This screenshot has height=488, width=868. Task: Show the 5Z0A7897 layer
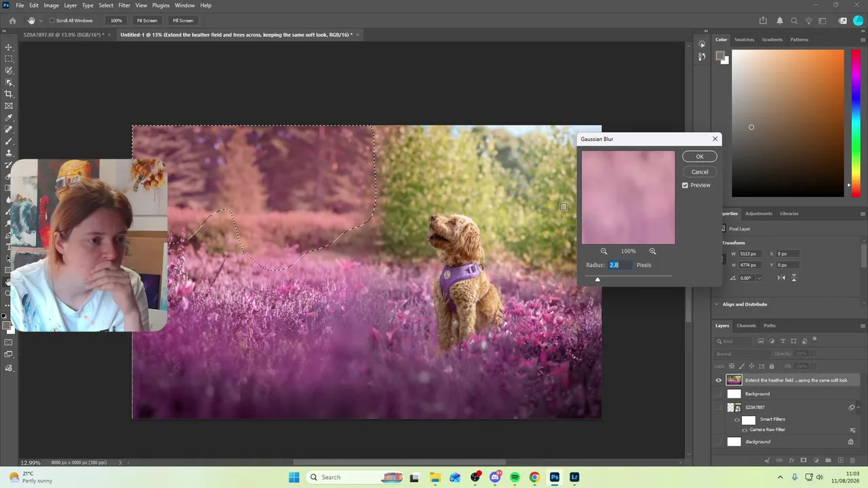coord(719,407)
